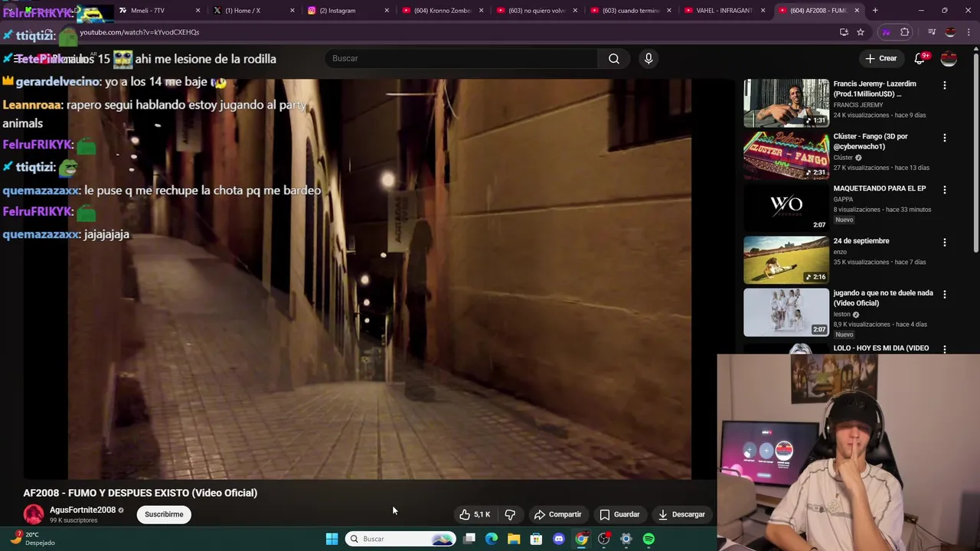Switch to the Home / X tab
980x551 pixels.
(x=253, y=11)
